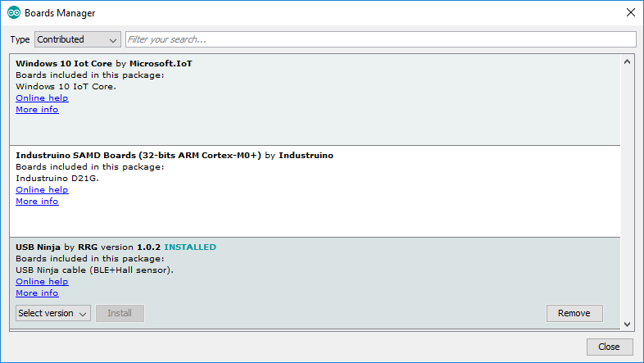Image resolution: width=644 pixels, height=363 pixels.
Task: Click USB Ninja cable (BLE+Hall sensor). text
Action: click(x=94, y=270)
